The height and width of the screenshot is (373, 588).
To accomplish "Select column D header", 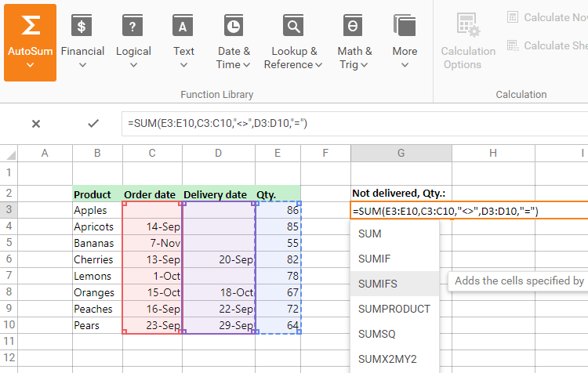I will [218, 153].
